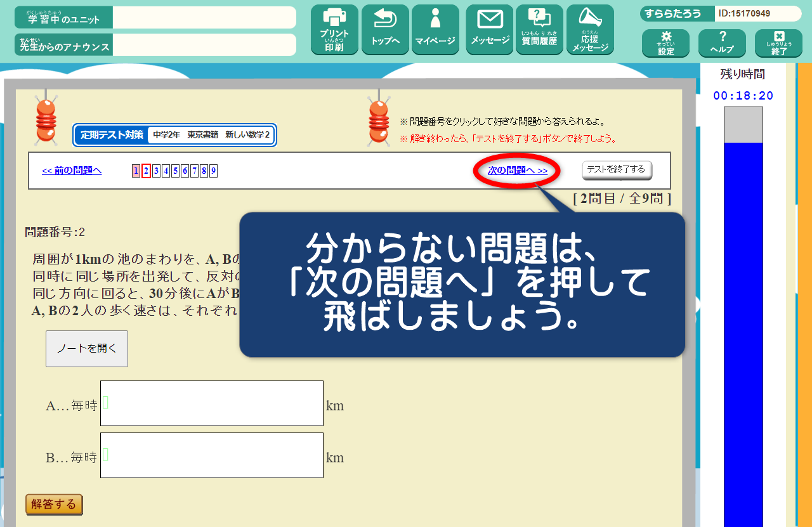The image size is (812, 527).
Task: Open 設定 gear settings icon
Action: (x=665, y=43)
